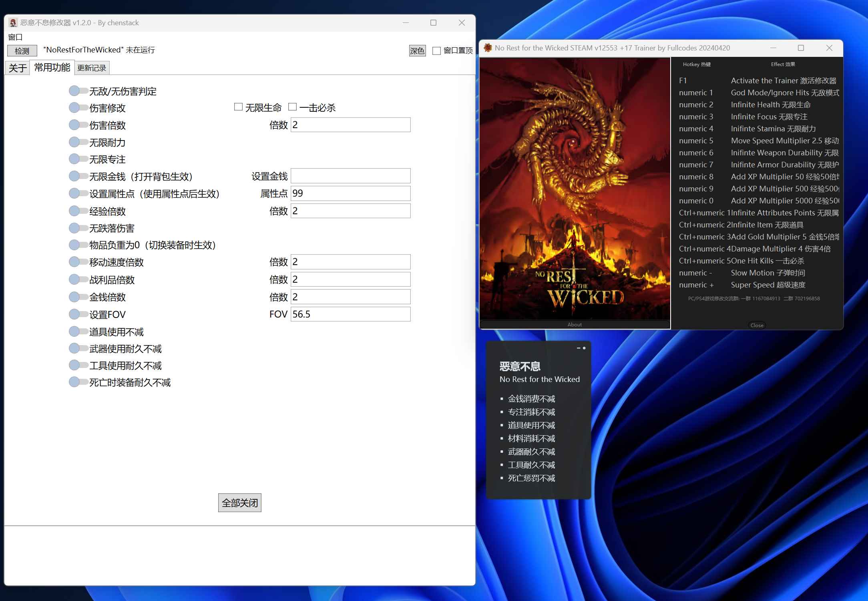The image size is (868, 601).
Task: Click the trainer icon in Fullcodes window title bar
Action: (487, 48)
